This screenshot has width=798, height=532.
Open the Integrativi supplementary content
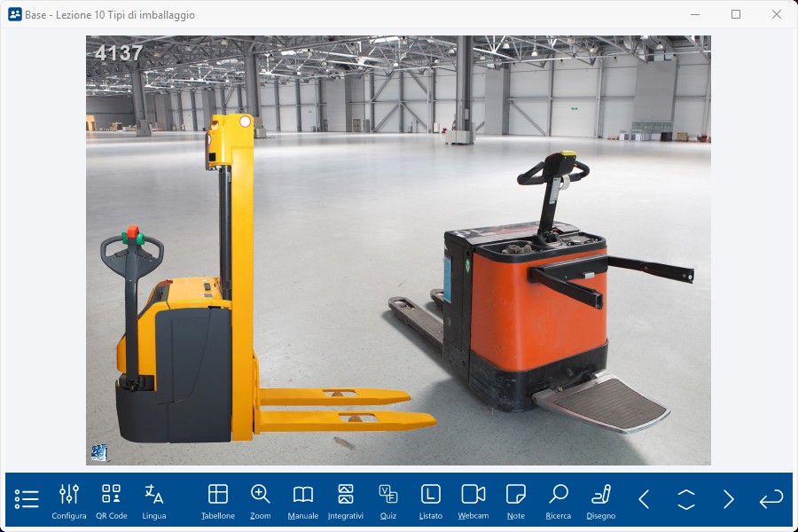coord(346,500)
